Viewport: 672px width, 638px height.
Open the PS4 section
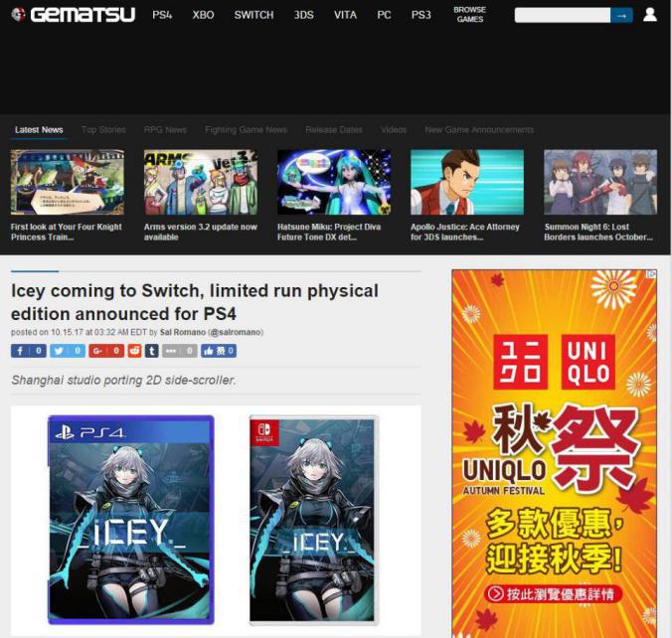point(162,15)
